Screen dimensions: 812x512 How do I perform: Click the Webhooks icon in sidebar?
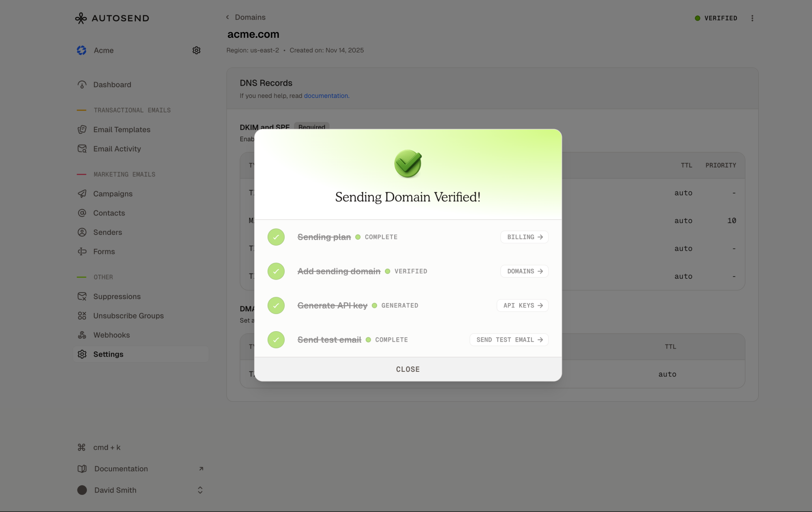(82, 335)
